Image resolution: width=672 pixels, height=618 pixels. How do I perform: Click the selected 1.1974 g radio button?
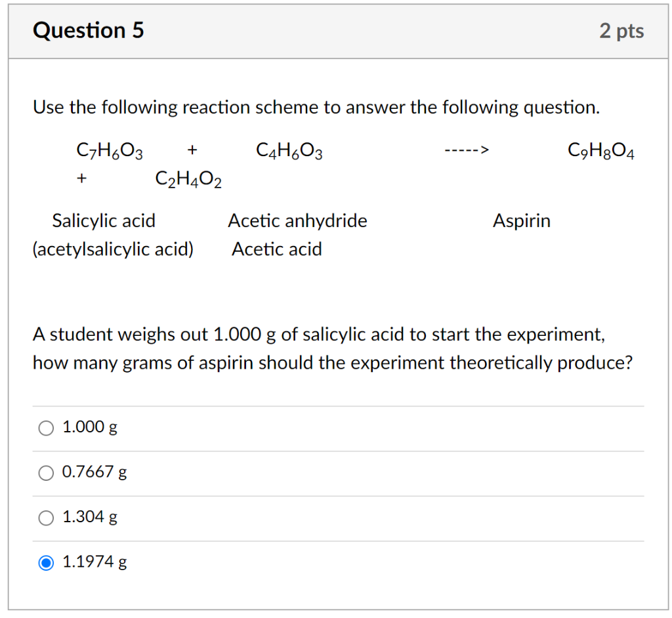[x=46, y=563]
